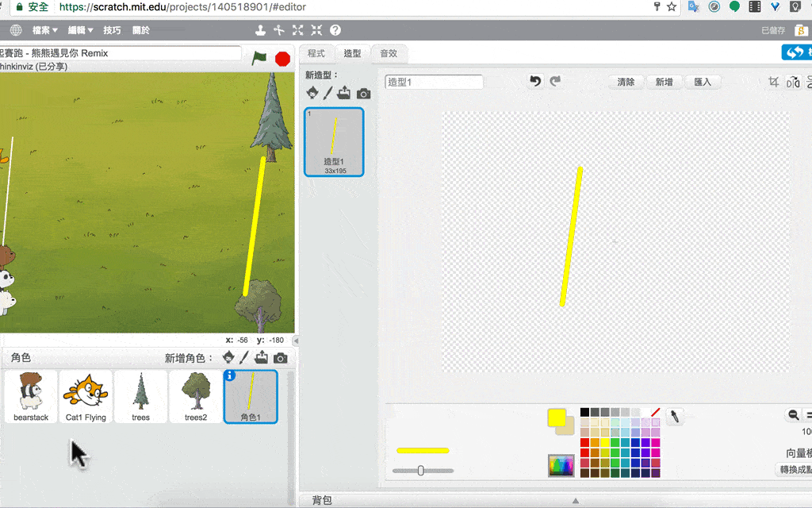This screenshot has width=812, height=508.
Task: Select the Duplicate stamp tool in top bar
Action: [x=260, y=30]
